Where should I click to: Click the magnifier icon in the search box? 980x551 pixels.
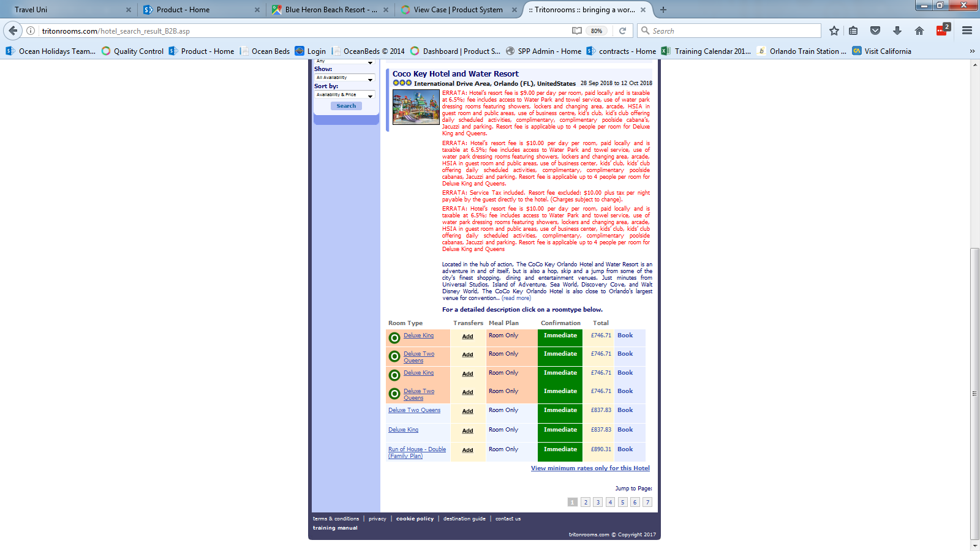[x=645, y=31]
